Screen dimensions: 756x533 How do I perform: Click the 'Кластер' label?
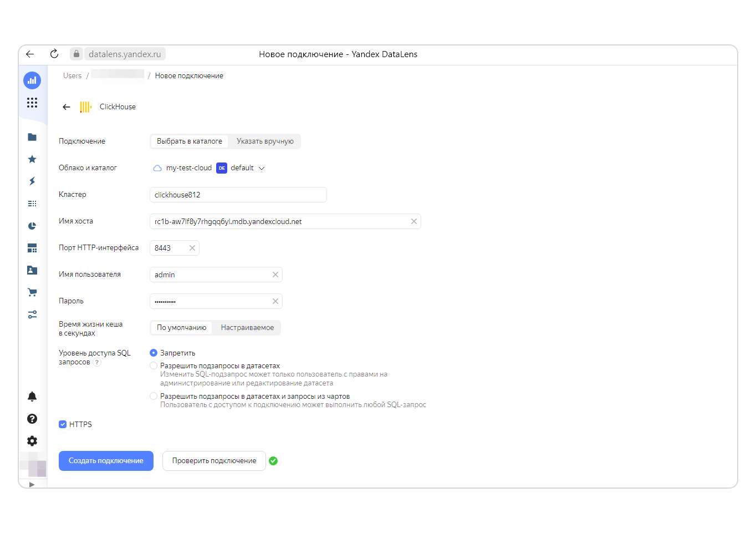[x=73, y=195]
